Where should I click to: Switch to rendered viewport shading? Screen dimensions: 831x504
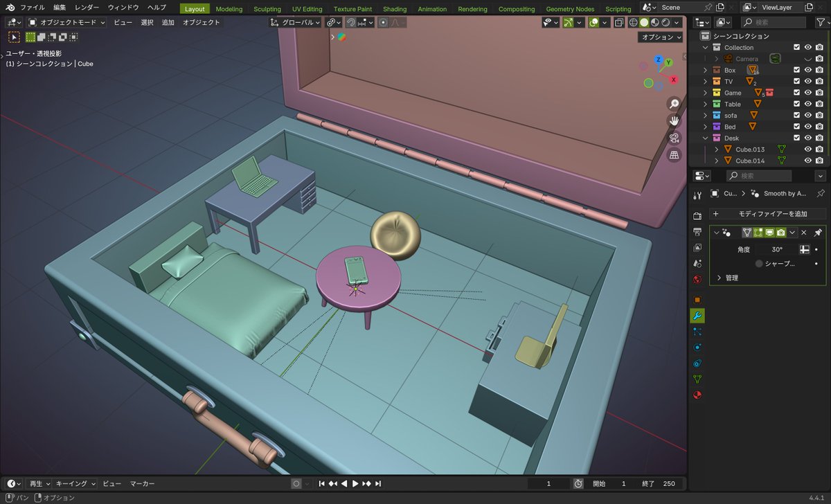666,22
